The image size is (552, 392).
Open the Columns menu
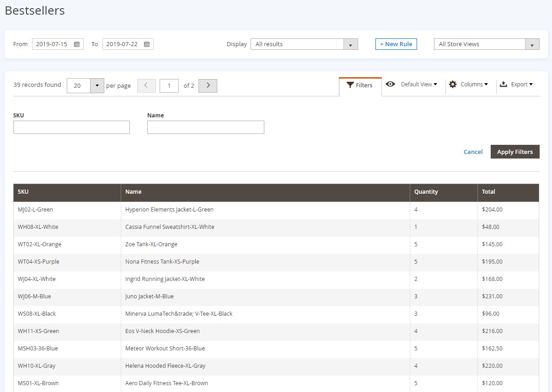click(474, 84)
